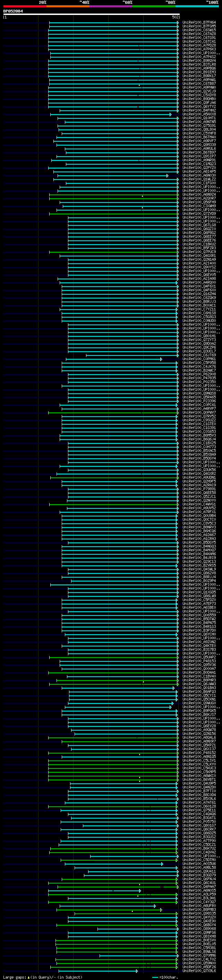Click the UniRef100_C0PM61 label

(x=199, y=359)
